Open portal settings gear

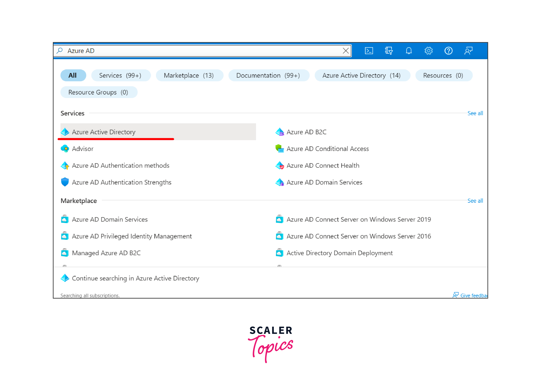[428, 51]
